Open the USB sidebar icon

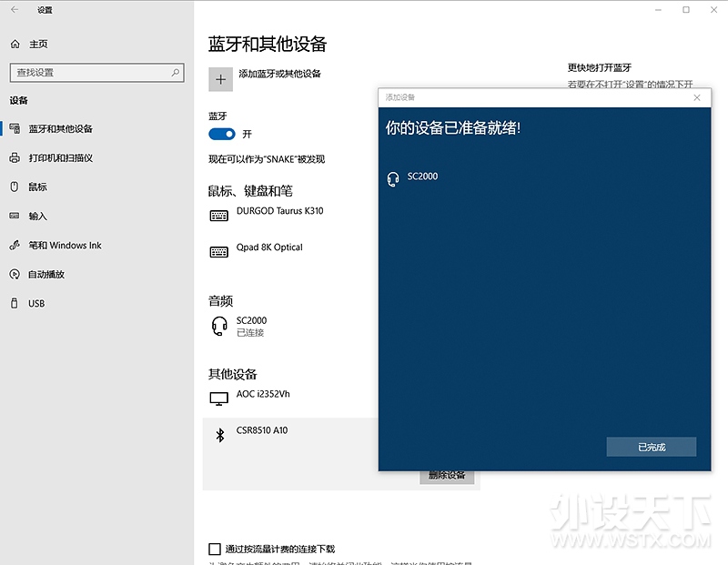(15, 303)
